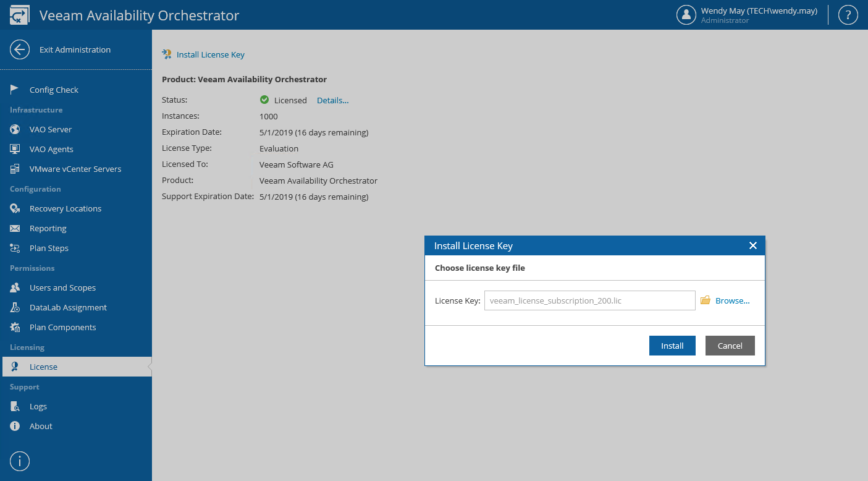Click the Veeam Availability Orchestrator logo icon
This screenshot has width=868, height=481.
pos(19,15)
